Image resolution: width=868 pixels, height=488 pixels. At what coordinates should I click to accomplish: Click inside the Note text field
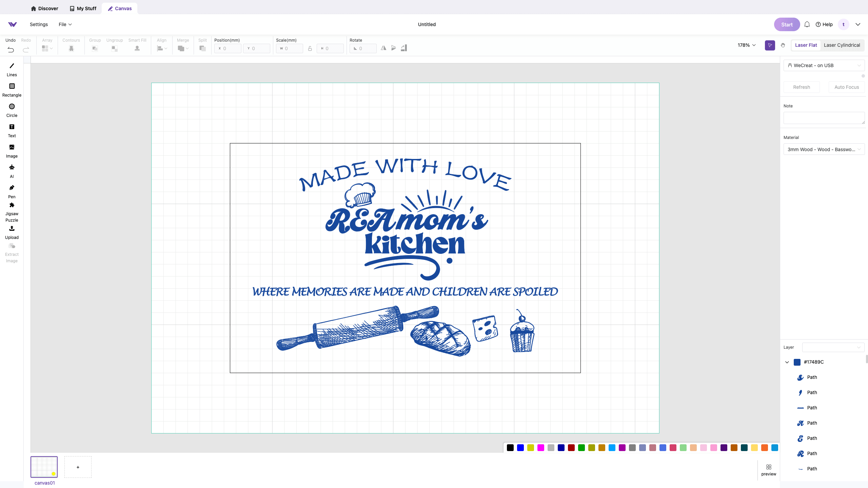(x=824, y=118)
